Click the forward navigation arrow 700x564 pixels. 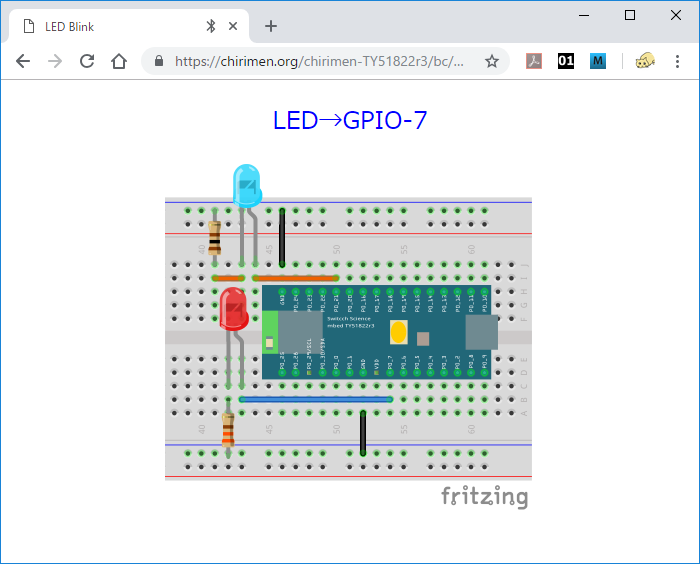coord(55,61)
